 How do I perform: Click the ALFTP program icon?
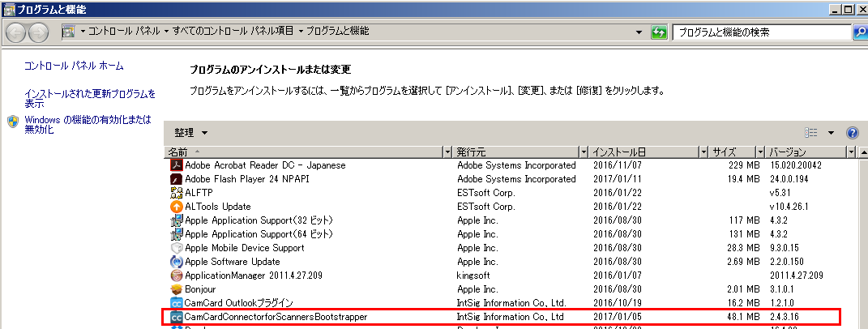(x=176, y=193)
